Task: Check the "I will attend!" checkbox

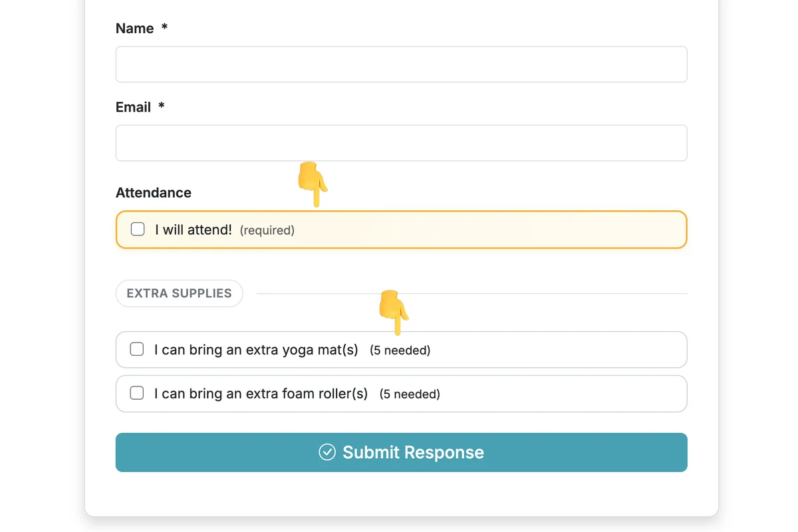Action: pyautogui.click(x=138, y=229)
